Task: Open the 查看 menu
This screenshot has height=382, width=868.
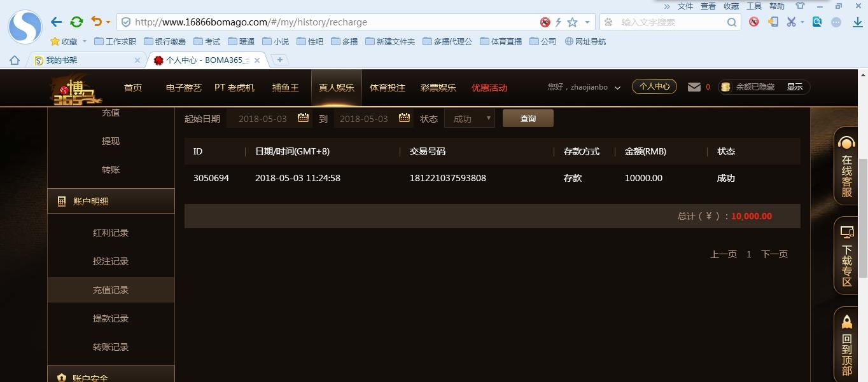Action: 708,6
